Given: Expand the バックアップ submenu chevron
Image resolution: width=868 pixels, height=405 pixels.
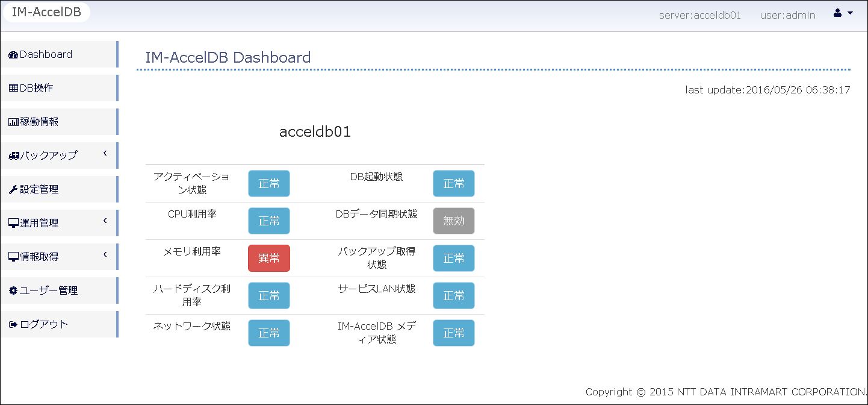Looking at the screenshot, I should [x=105, y=153].
